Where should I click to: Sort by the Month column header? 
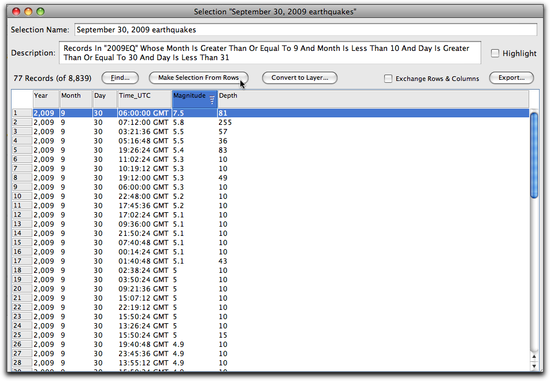(x=75, y=99)
